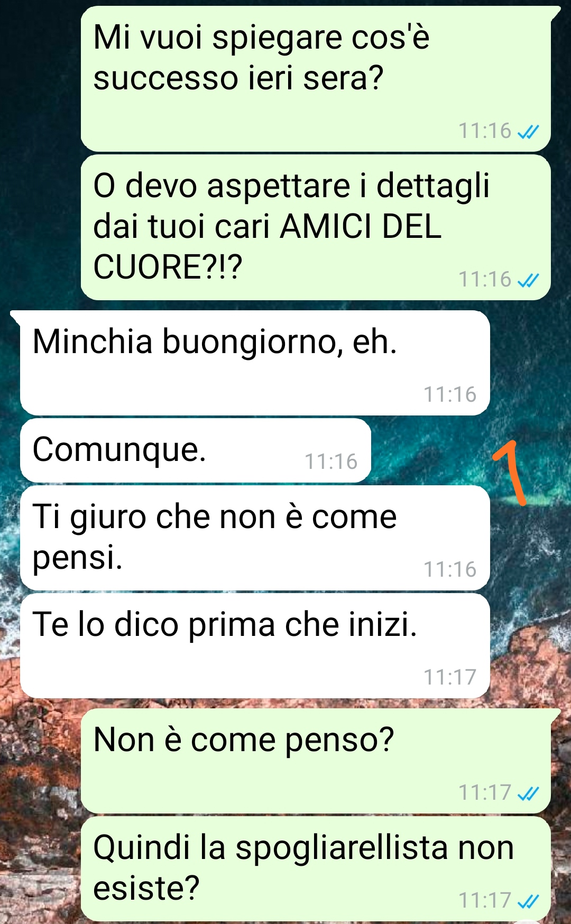Select the 'Minchia buongiorno, eh.' message
This screenshot has width=571, height=924.
click(x=255, y=363)
